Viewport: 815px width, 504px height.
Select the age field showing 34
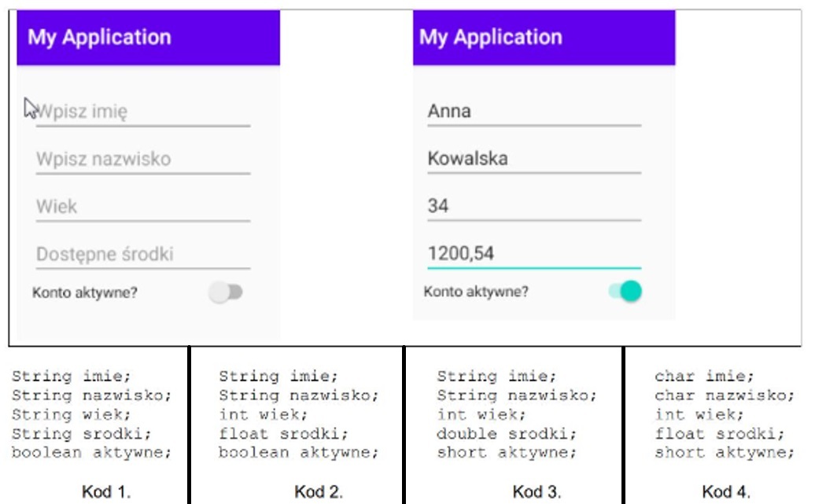pyautogui.click(x=534, y=206)
